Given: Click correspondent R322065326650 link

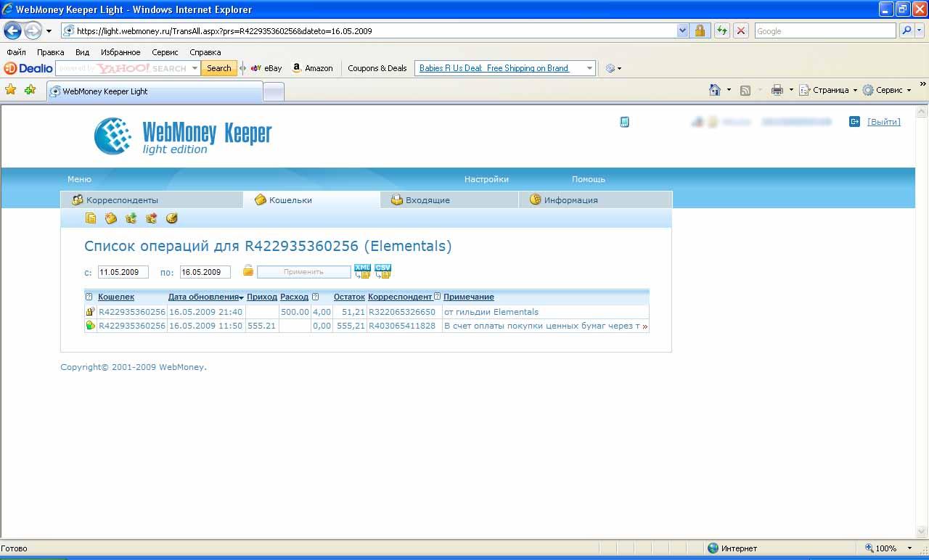Looking at the screenshot, I should (x=402, y=312).
